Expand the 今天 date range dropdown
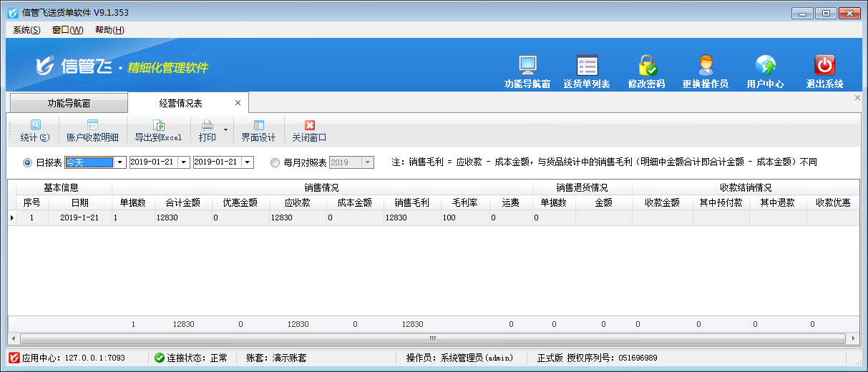This screenshot has width=868, height=372. click(120, 163)
